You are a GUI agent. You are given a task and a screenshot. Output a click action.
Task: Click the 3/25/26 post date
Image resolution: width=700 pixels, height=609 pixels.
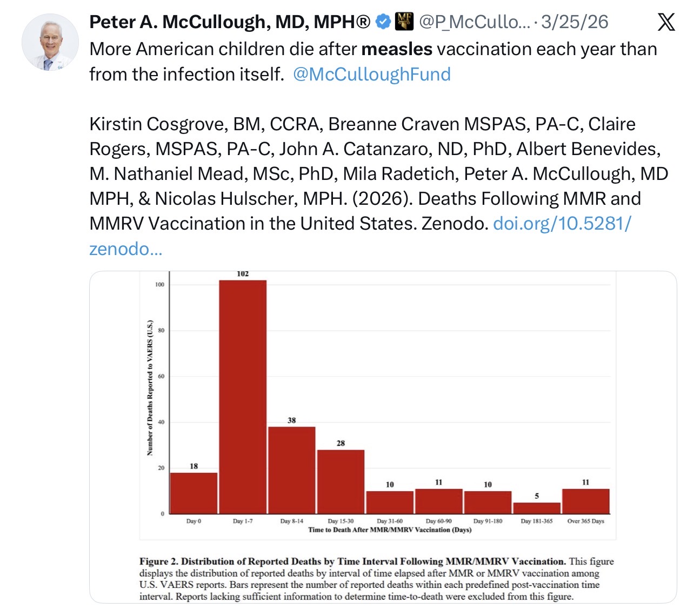(575, 22)
